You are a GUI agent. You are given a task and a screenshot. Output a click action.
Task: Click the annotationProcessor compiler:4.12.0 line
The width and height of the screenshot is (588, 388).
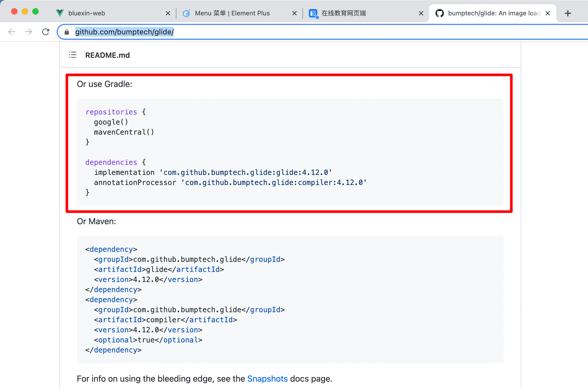click(x=230, y=182)
